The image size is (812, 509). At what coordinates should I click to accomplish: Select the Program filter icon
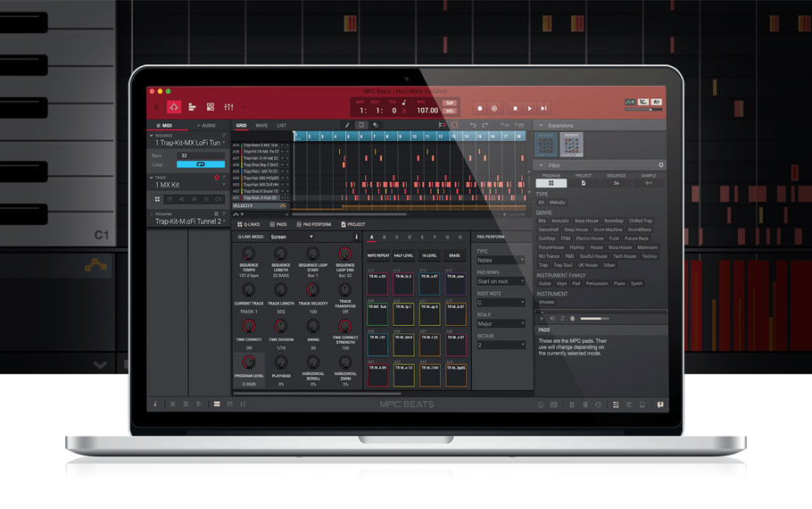coord(551,183)
